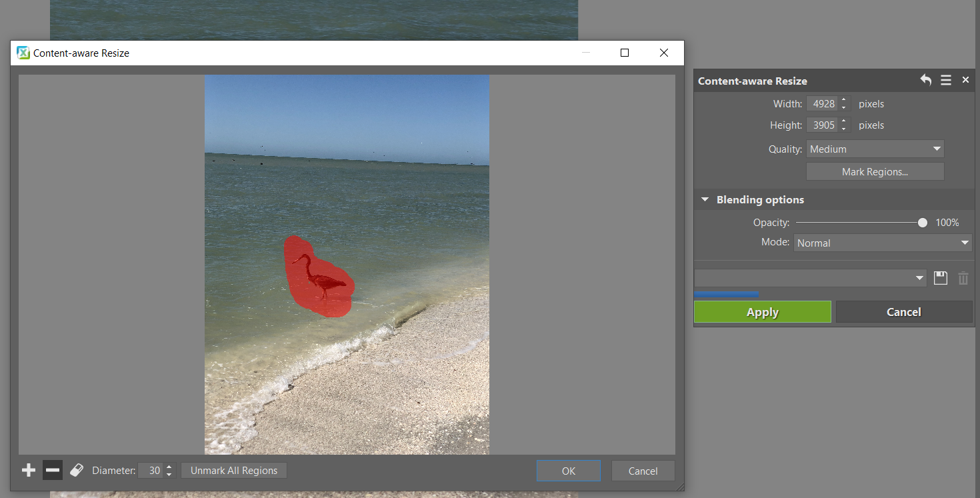Open the Mark Regions dialog
Screen dimensions: 980x498
(875, 171)
